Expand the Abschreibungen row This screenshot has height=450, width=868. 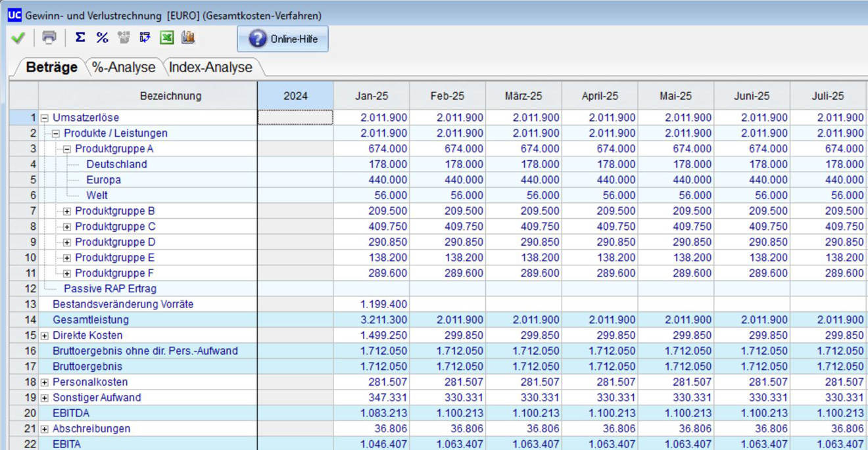45,429
